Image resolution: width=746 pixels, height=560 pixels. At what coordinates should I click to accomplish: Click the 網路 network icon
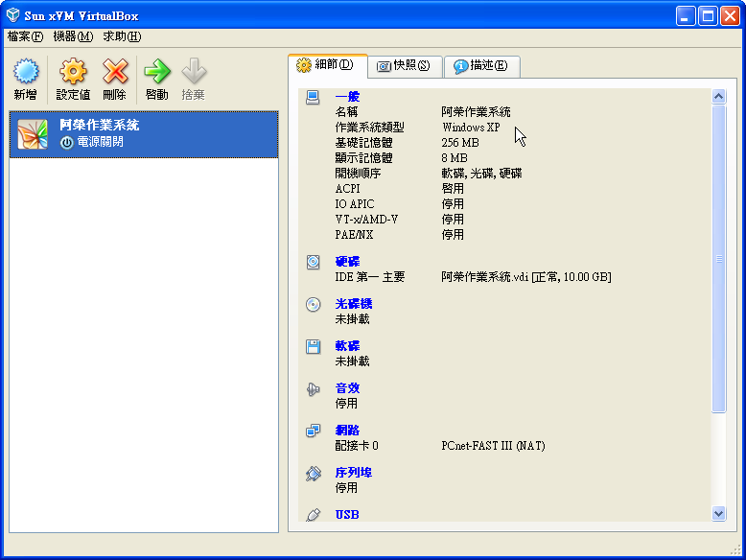tap(313, 431)
